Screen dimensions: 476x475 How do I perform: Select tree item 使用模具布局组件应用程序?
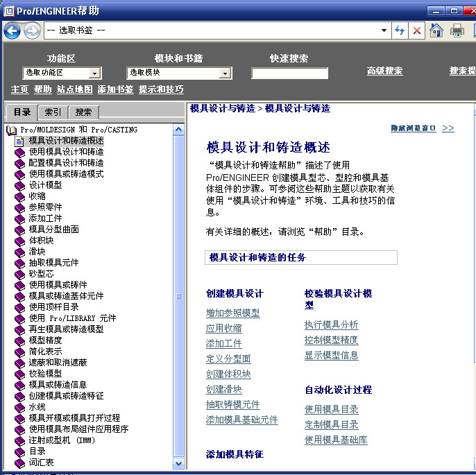coord(78,429)
